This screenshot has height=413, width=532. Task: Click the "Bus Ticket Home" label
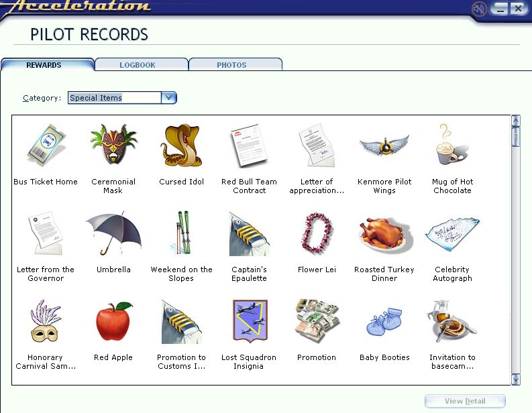click(46, 182)
